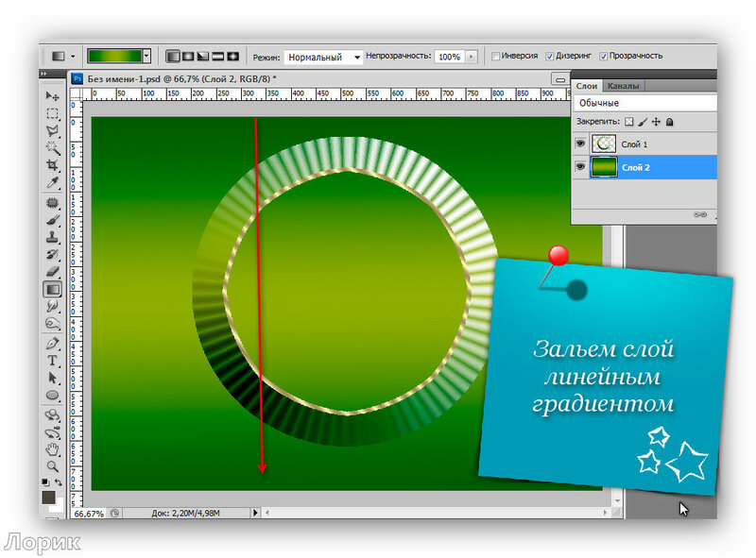Choose the Hand tool

click(x=53, y=449)
